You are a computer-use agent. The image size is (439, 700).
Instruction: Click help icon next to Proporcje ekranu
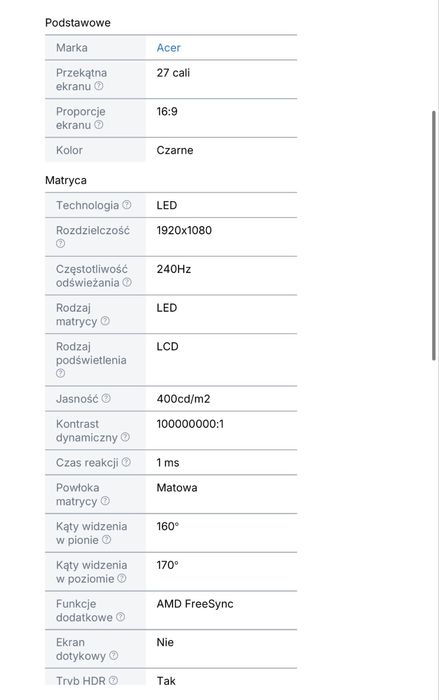click(x=99, y=125)
